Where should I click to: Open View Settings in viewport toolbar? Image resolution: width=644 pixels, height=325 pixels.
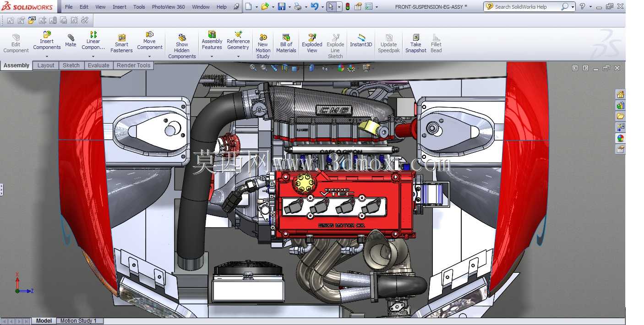(366, 68)
